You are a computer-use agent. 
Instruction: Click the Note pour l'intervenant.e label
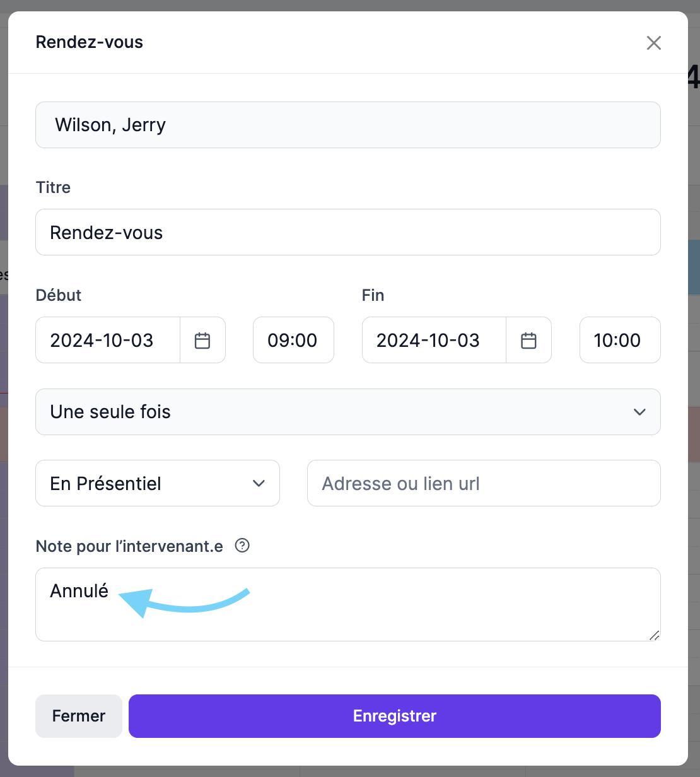pos(129,546)
